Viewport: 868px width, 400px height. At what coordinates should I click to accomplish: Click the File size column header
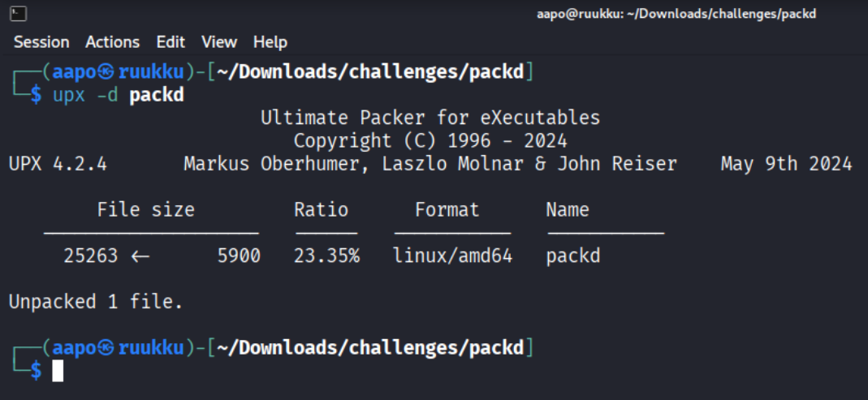[146, 209]
